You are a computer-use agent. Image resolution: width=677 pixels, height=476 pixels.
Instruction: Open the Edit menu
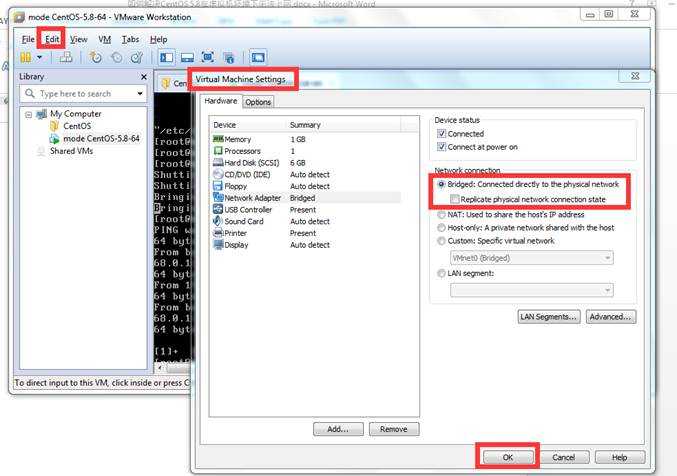[x=52, y=39]
